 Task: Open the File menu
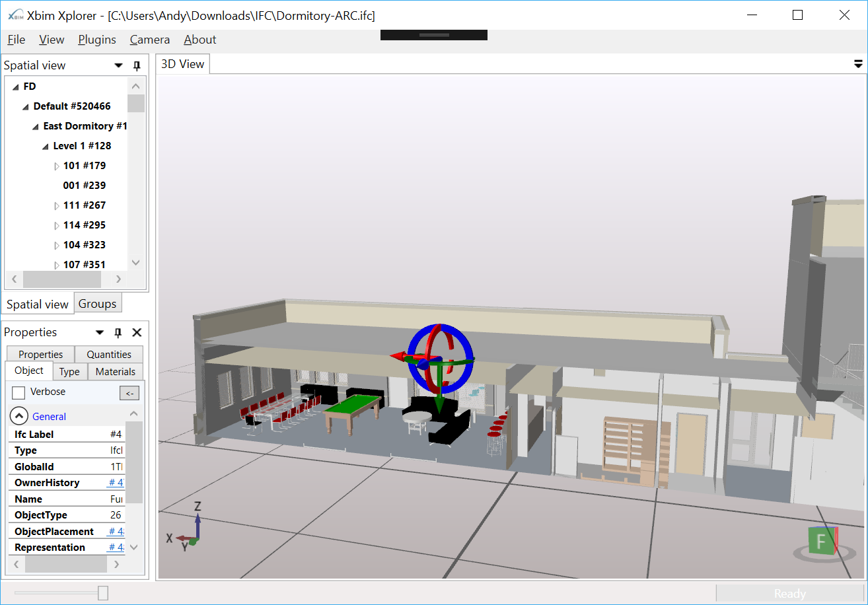coord(17,40)
